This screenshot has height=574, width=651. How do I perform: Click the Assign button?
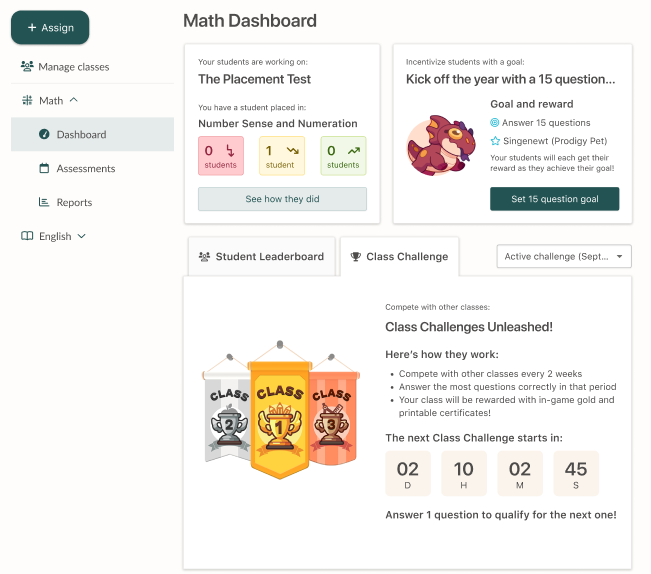(50, 27)
